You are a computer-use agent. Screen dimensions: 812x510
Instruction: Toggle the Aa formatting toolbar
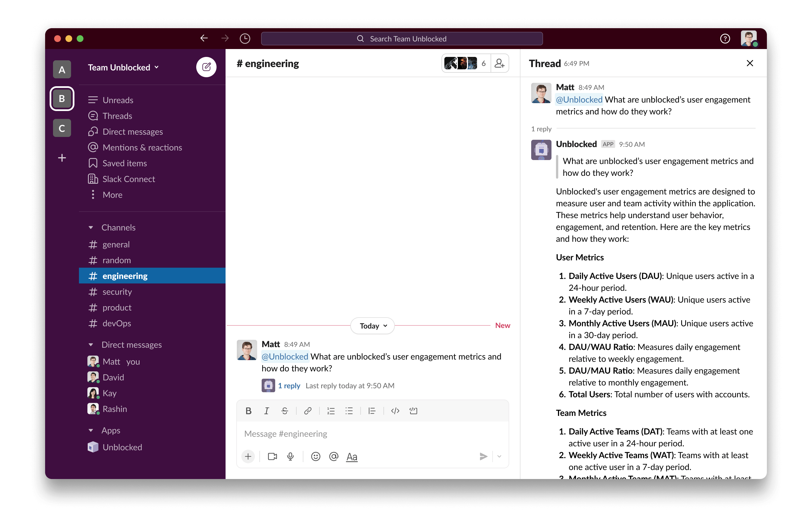[x=352, y=457]
